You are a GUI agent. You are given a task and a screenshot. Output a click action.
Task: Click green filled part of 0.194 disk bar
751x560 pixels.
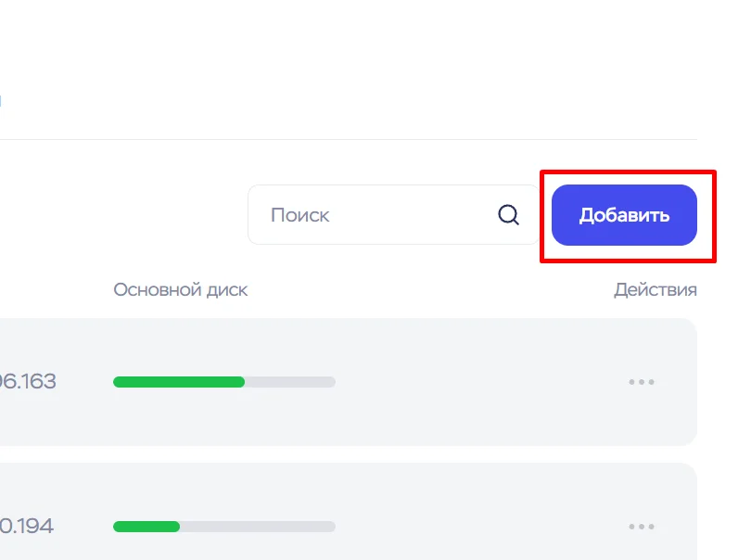pyautogui.click(x=146, y=526)
